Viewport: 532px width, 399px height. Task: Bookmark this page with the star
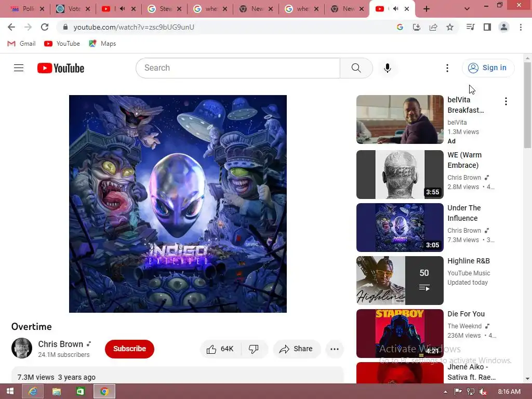tap(450, 27)
